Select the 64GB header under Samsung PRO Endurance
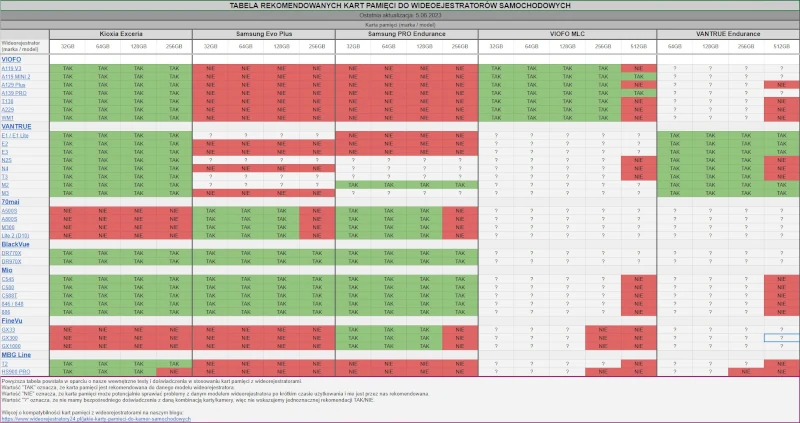The width and height of the screenshot is (800, 423). (389, 46)
